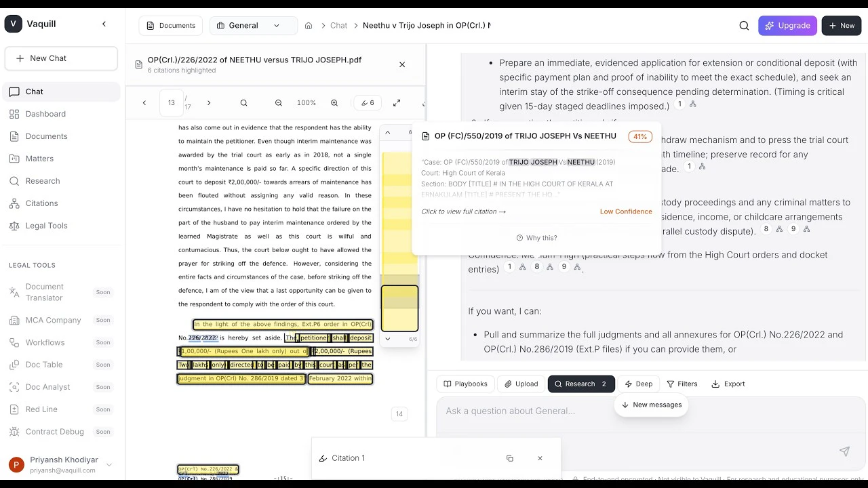Close the NEETHU versus TRIJO JOSEPH PDF panel
Screen dimensions: 868x488
click(402, 65)
